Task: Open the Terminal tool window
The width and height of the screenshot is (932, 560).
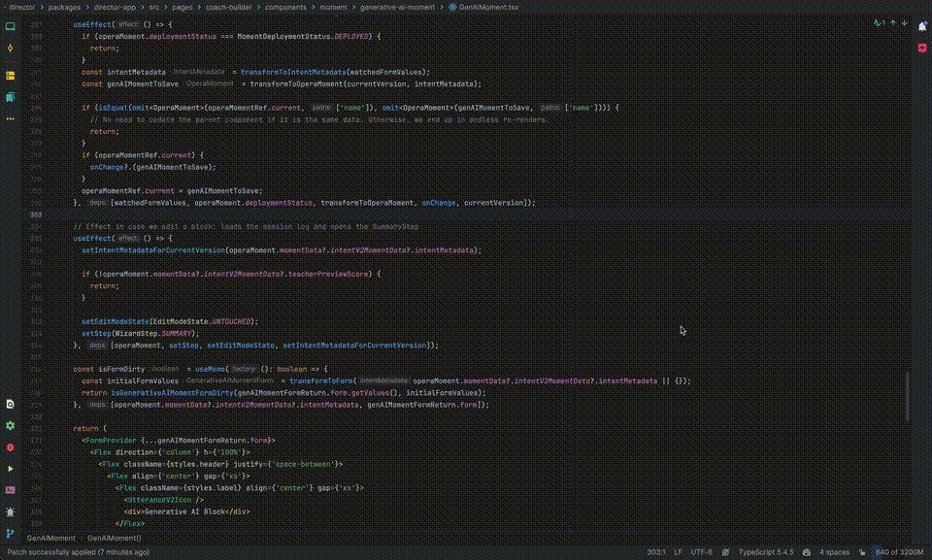Action: click(x=10, y=490)
